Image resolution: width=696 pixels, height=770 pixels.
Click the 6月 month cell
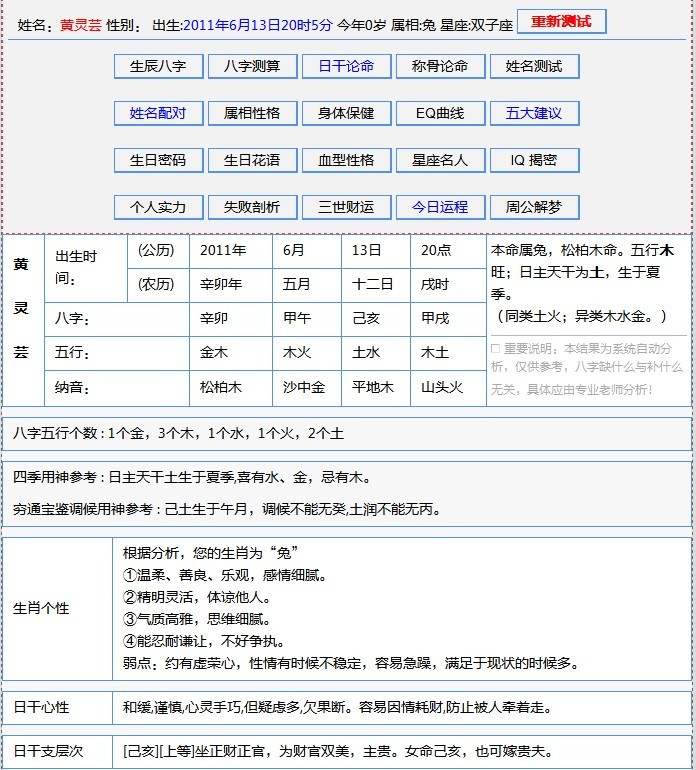(x=307, y=251)
